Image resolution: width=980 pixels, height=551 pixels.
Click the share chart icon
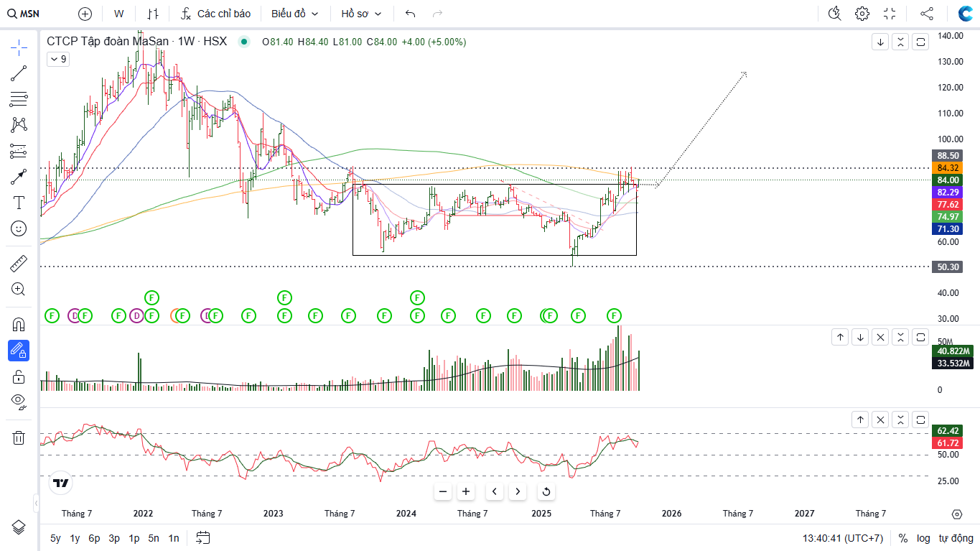[927, 14]
